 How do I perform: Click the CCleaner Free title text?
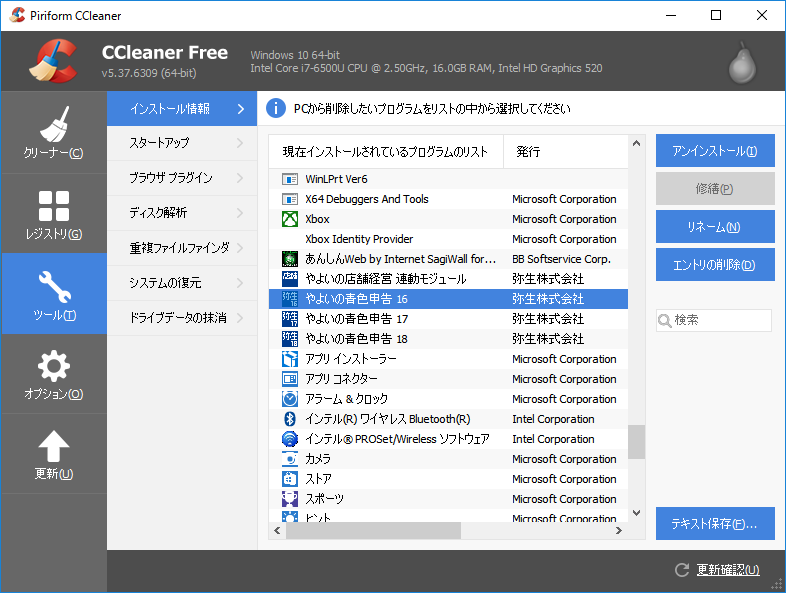coord(164,52)
